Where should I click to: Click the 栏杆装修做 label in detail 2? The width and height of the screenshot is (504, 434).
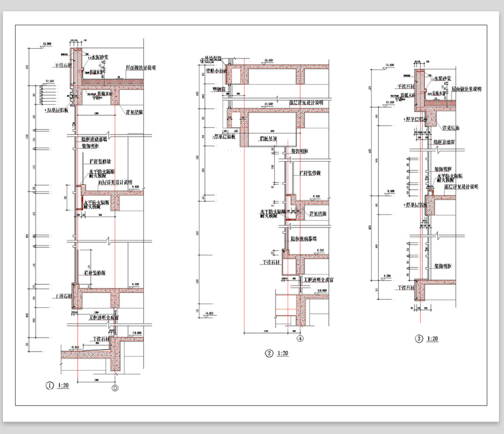coord(310,173)
